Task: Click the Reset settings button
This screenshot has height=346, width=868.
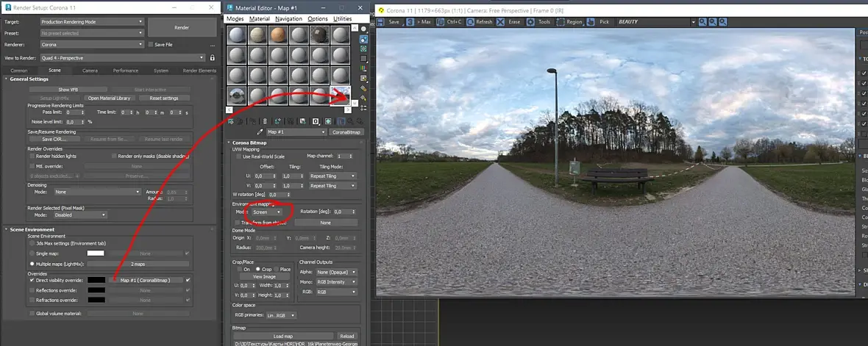Action: 164,98
